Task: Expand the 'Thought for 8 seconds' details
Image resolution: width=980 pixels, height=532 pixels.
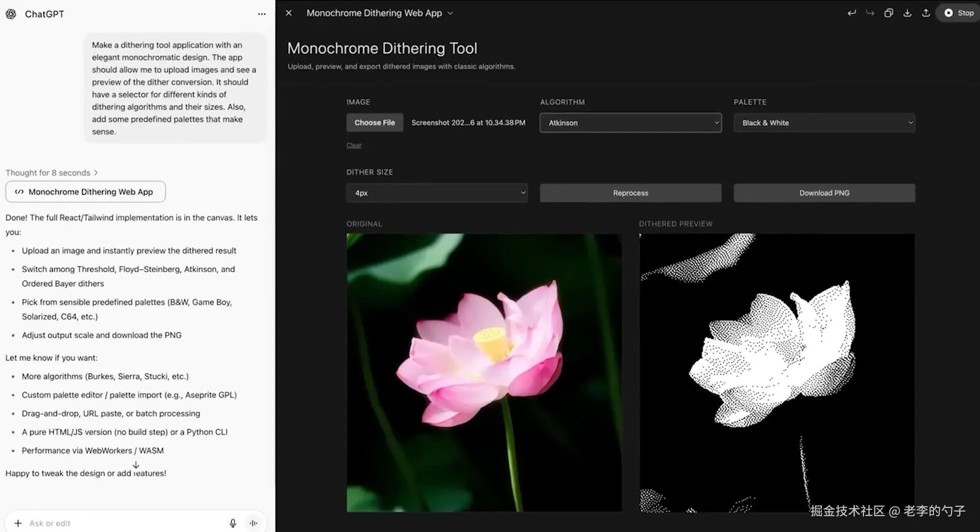Action: tap(52, 173)
